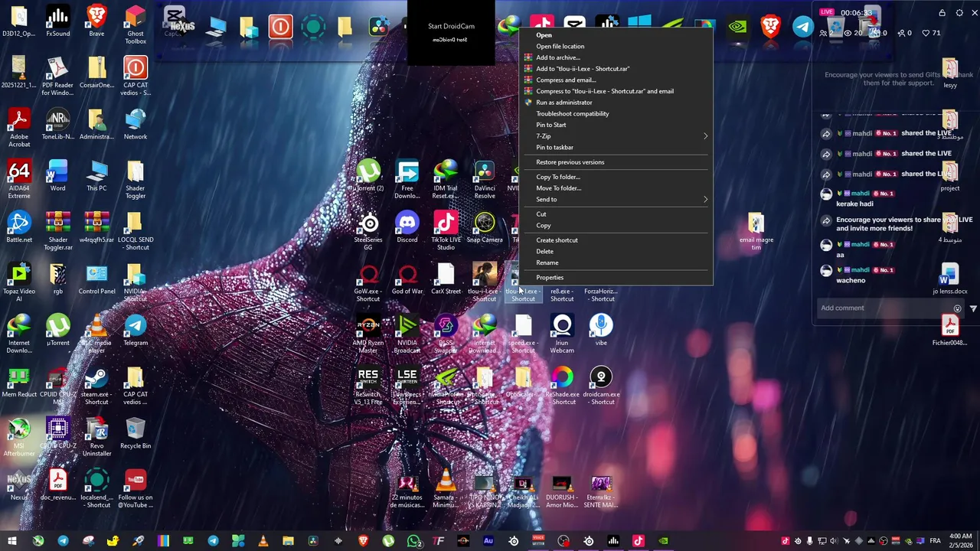
Task: Select the Battle.net desktop icon
Action: [19, 227]
